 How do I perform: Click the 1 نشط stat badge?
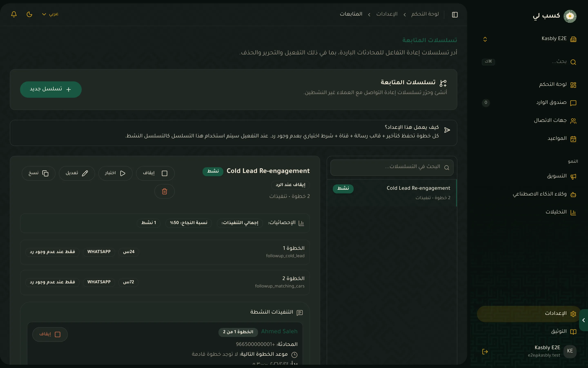tap(149, 223)
